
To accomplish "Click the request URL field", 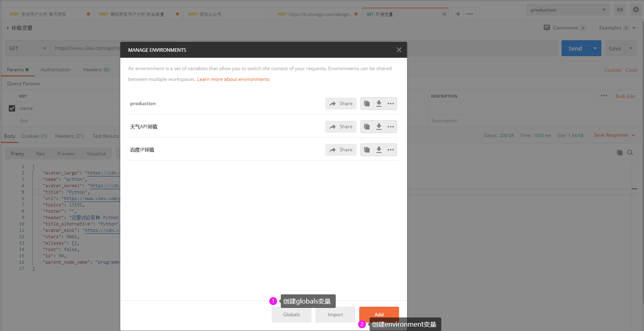I will click(303, 48).
